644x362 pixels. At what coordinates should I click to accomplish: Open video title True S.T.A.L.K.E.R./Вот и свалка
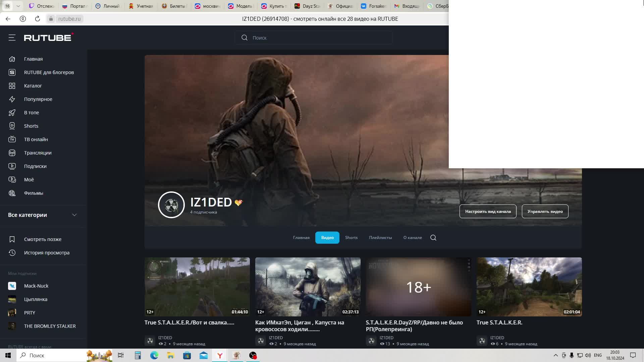[189, 322]
